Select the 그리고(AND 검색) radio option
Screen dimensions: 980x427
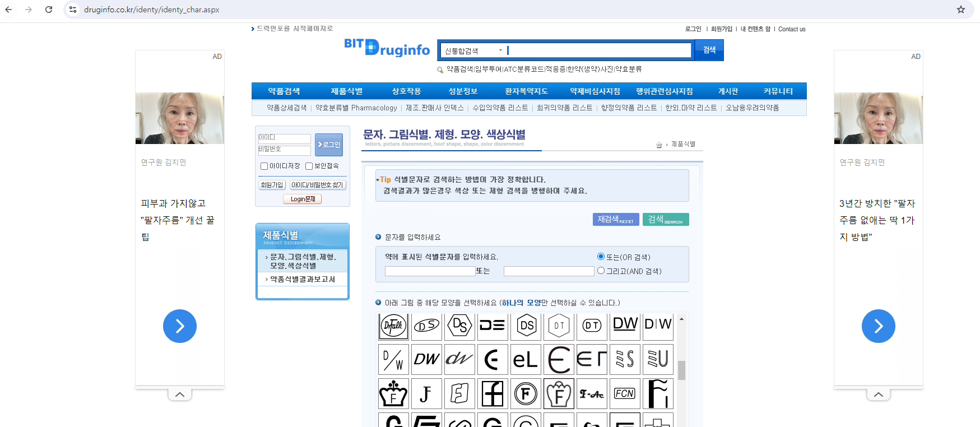point(601,271)
